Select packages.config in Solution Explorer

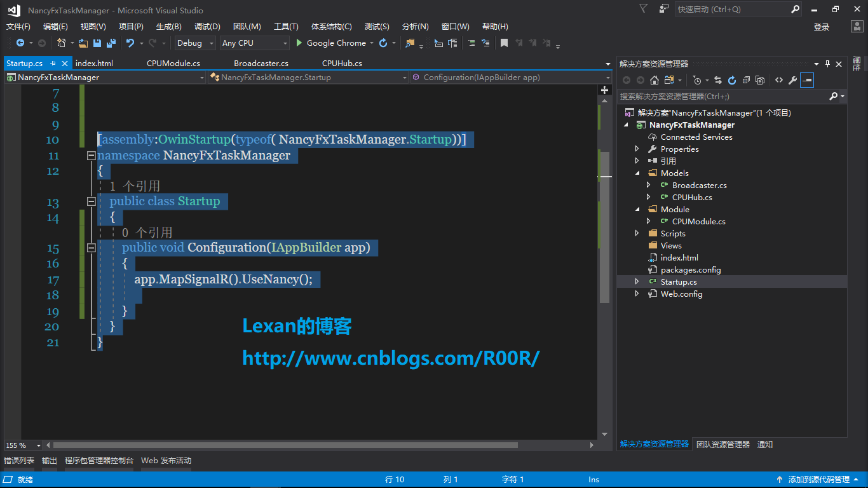(691, 270)
